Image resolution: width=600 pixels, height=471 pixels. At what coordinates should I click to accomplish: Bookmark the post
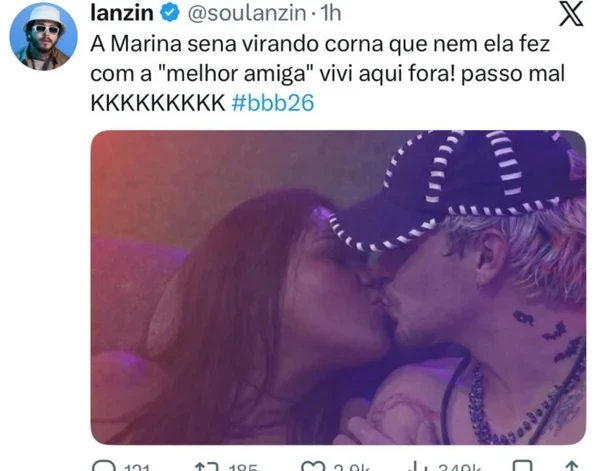point(523,466)
